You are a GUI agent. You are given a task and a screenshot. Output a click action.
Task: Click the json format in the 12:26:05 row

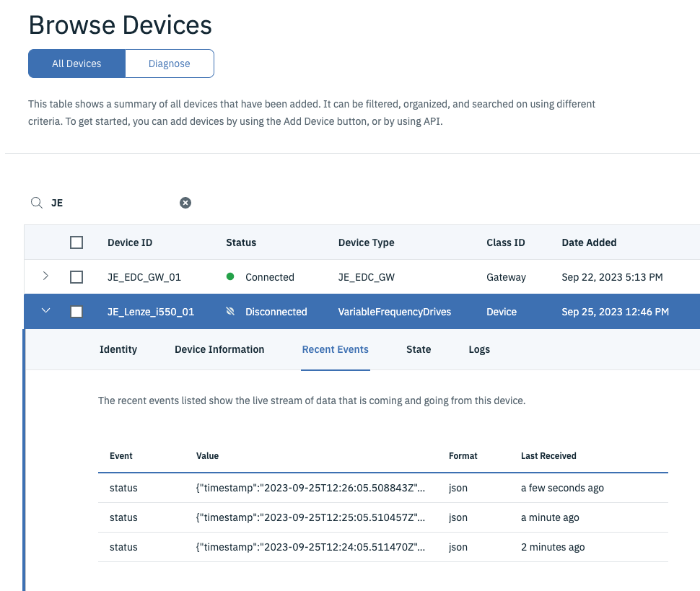(458, 488)
